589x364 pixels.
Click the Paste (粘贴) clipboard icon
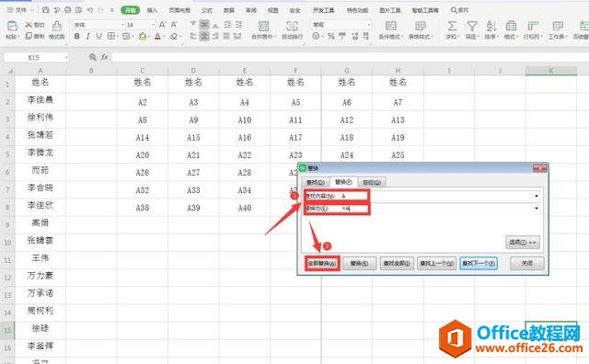(12, 27)
